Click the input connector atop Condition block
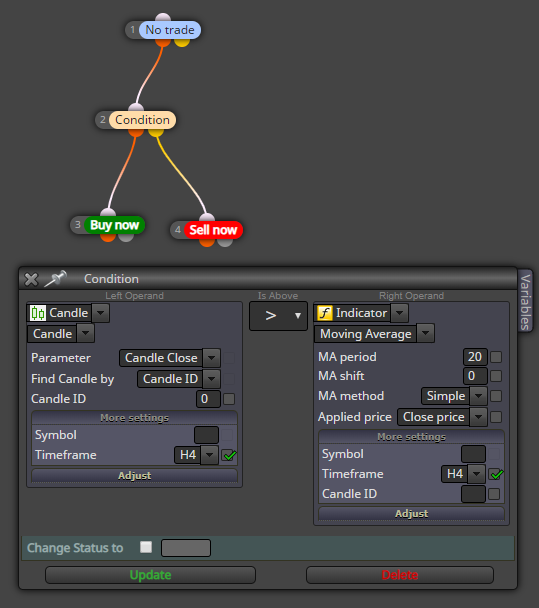 [136, 108]
